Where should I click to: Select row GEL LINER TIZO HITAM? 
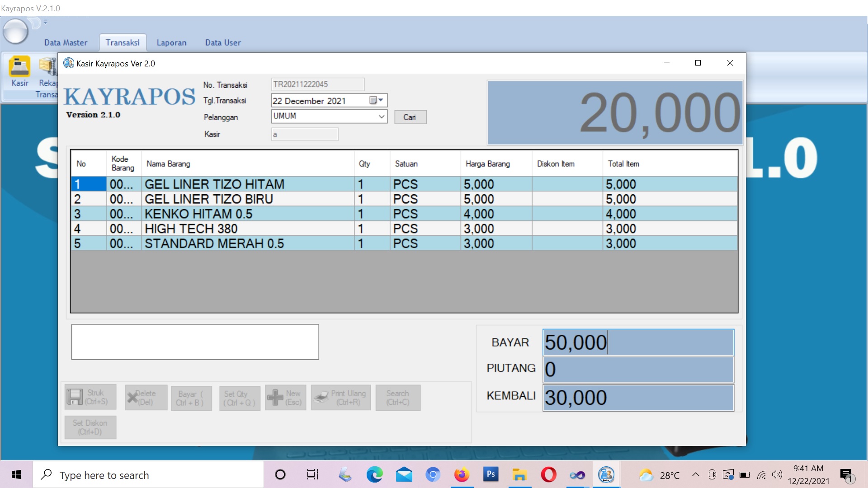[404, 184]
